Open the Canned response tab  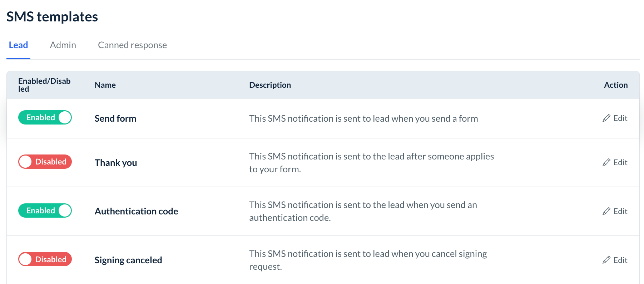point(132,45)
